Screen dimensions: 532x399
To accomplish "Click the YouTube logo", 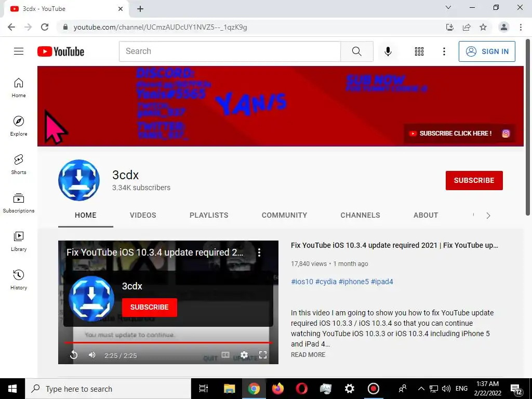I will pos(61,51).
